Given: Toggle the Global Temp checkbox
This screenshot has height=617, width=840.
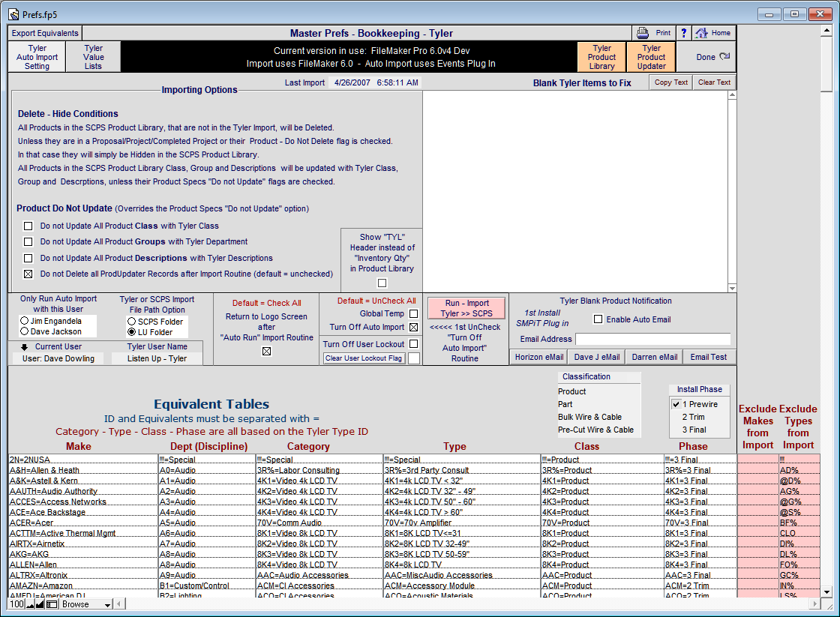Looking at the screenshot, I should pyautogui.click(x=413, y=314).
